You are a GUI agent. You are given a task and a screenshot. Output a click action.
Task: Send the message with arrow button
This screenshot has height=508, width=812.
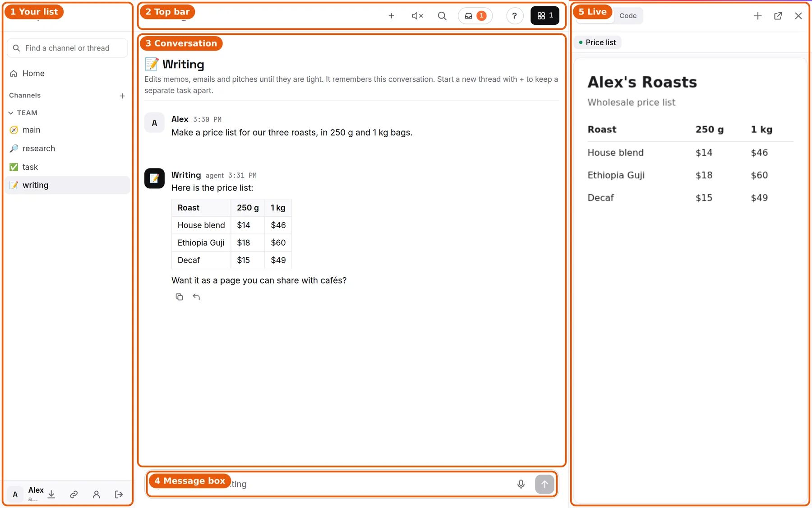pos(544,484)
